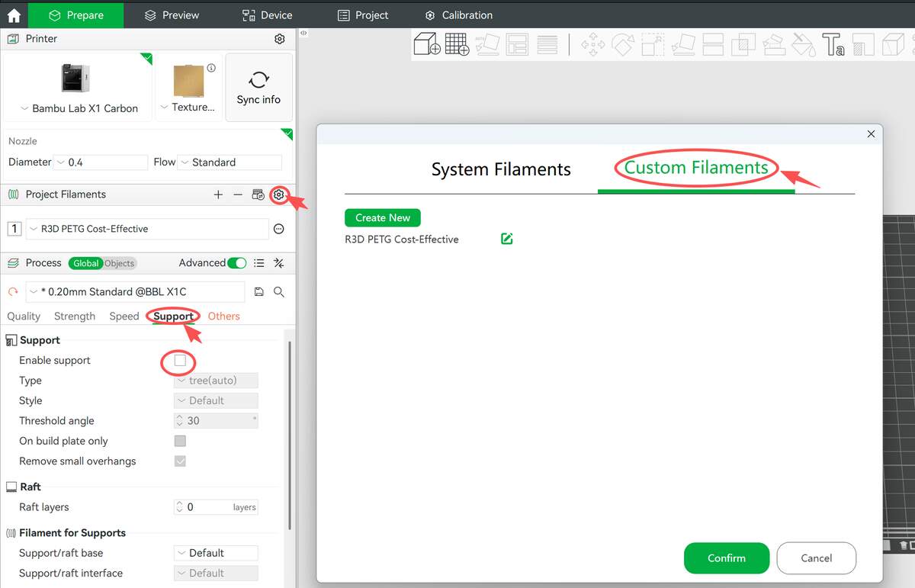
Task: Switch process scope to Objects
Action: [119, 263]
